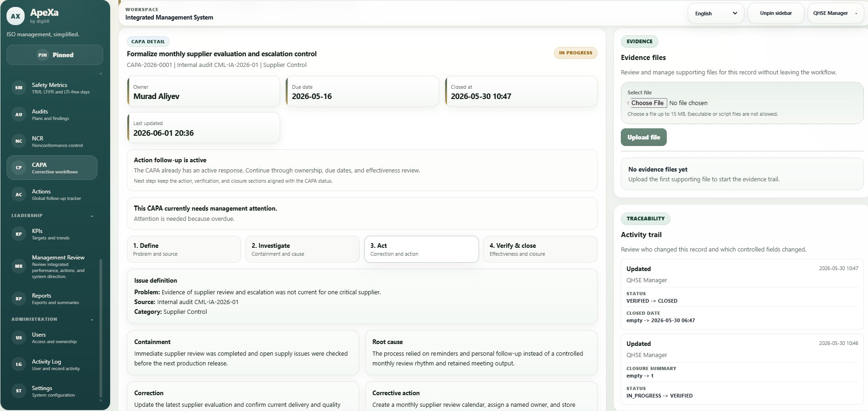
Task: Open Management Review via MR icon
Action: (19, 266)
